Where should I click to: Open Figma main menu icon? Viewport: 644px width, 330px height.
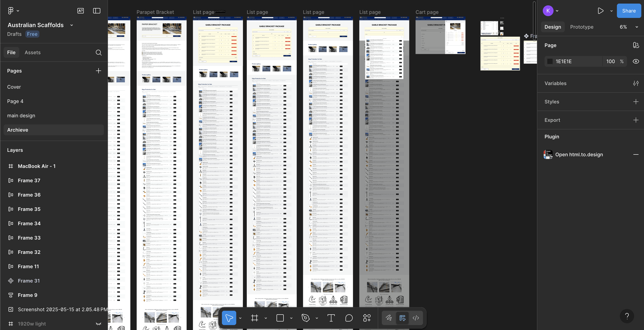(x=11, y=11)
